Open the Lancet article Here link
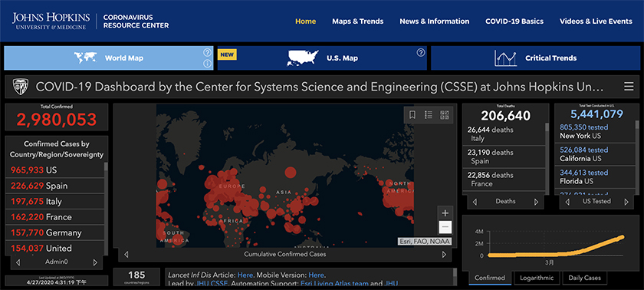 point(245,275)
